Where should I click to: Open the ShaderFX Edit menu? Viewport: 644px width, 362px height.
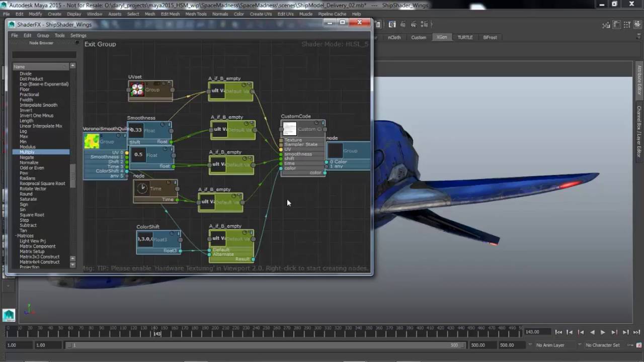point(27,35)
